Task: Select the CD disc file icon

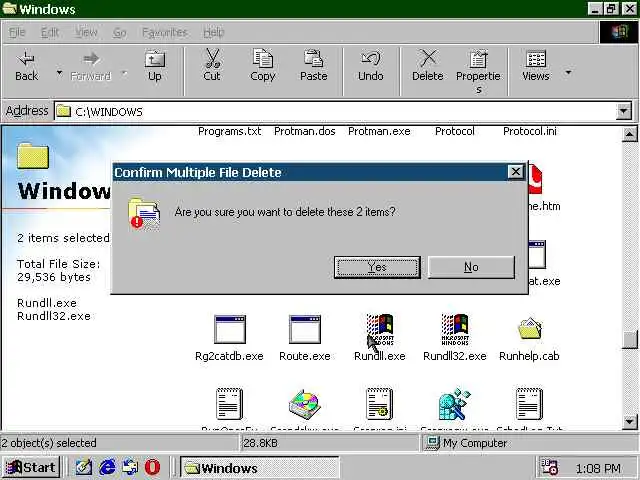Action: 304,404
